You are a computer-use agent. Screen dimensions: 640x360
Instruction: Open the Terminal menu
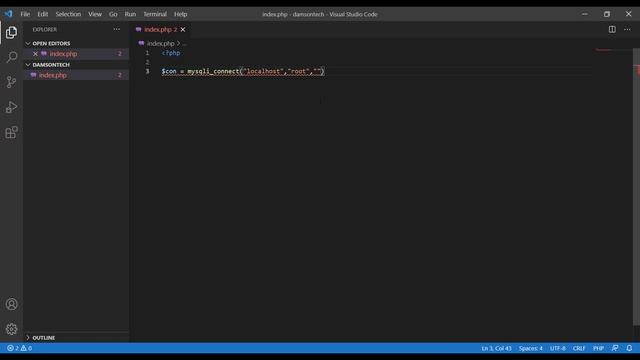(x=155, y=14)
